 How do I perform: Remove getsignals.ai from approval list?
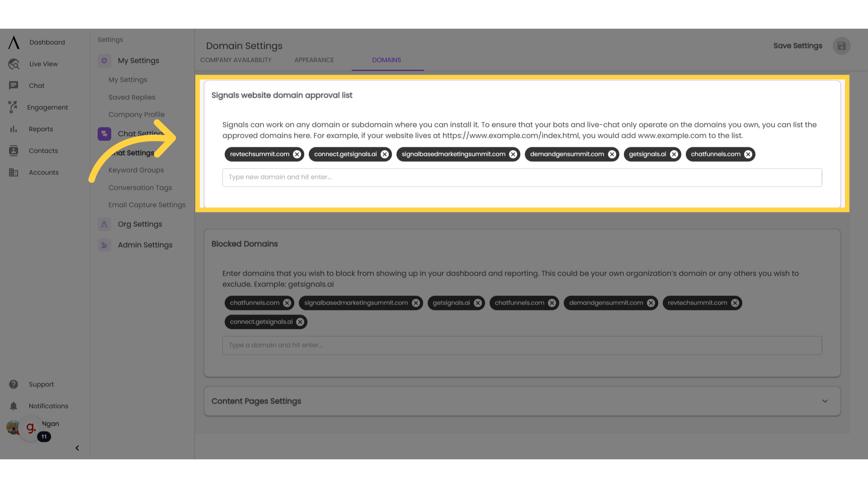pos(674,154)
